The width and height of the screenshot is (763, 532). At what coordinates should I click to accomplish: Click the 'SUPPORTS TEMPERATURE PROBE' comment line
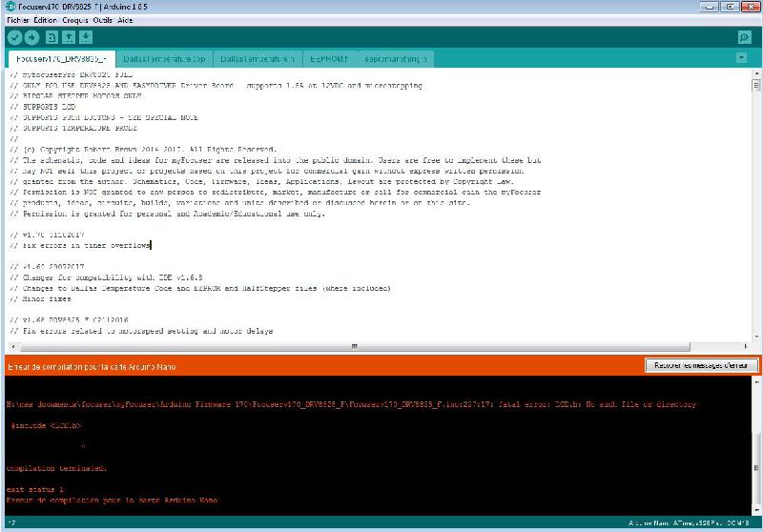(73, 128)
